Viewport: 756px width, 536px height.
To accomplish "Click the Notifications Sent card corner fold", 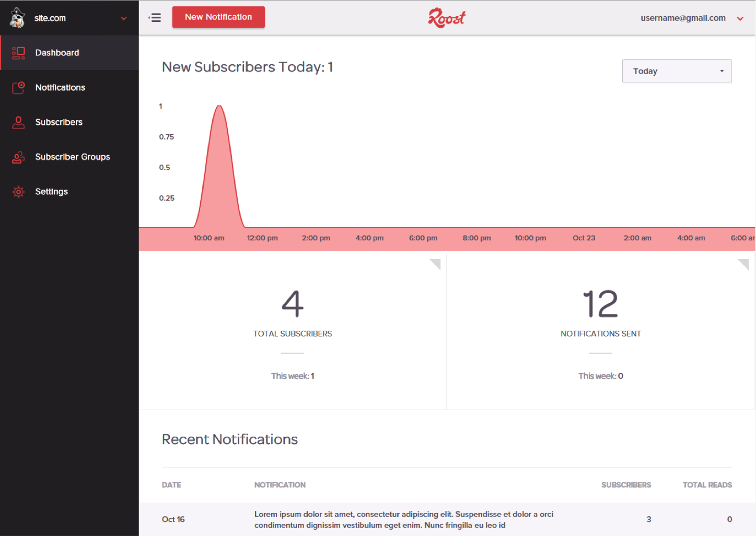I will coord(745,263).
